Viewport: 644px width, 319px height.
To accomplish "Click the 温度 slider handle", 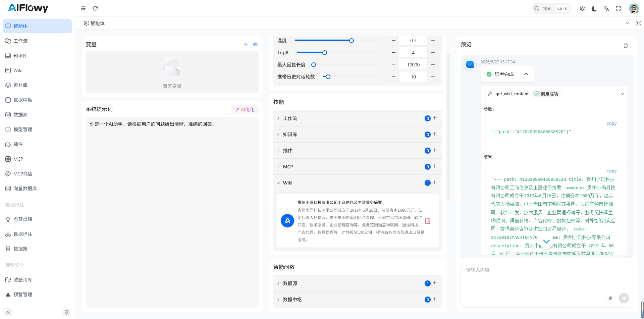I will [x=352, y=41].
